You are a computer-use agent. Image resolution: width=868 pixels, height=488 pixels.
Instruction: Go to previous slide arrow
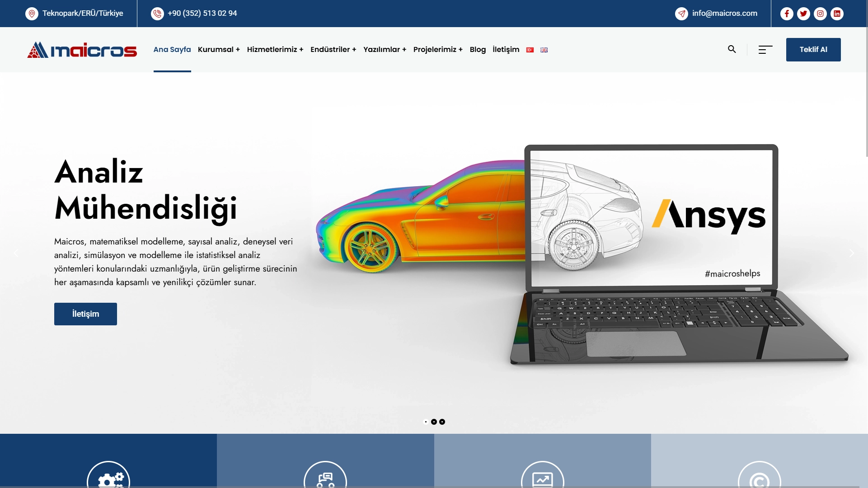pyautogui.click(x=16, y=253)
